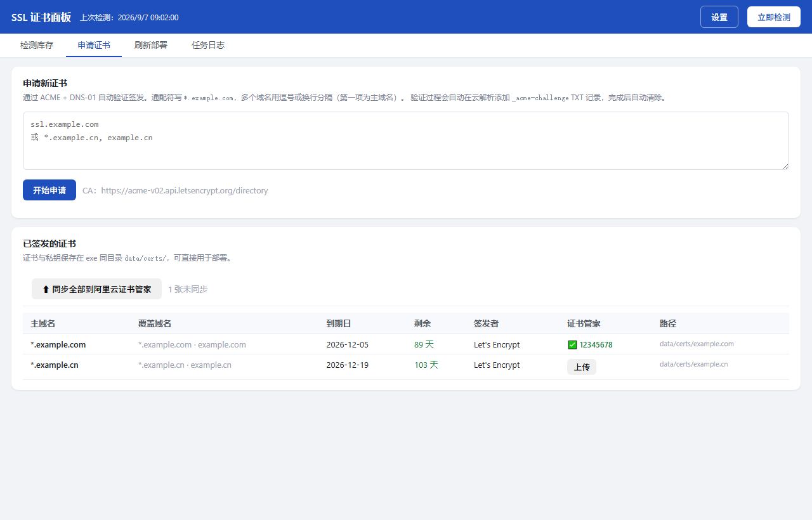Click the 89 天 remaining value
Image resolution: width=812 pixels, height=520 pixels.
pos(424,345)
